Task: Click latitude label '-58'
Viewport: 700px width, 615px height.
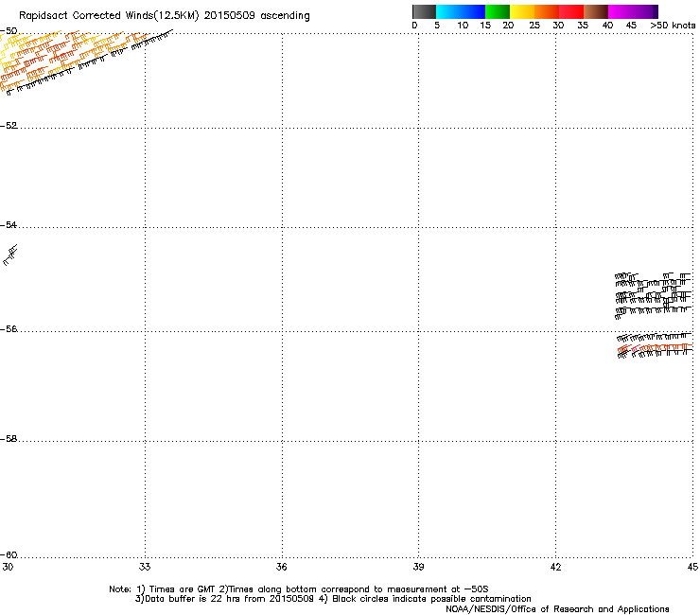Action: [9, 439]
